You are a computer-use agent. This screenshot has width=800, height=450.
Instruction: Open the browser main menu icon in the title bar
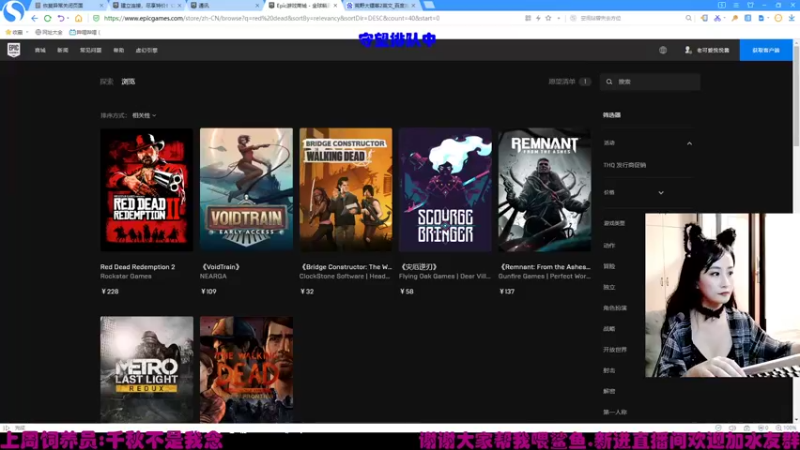(x=736, y=5)
